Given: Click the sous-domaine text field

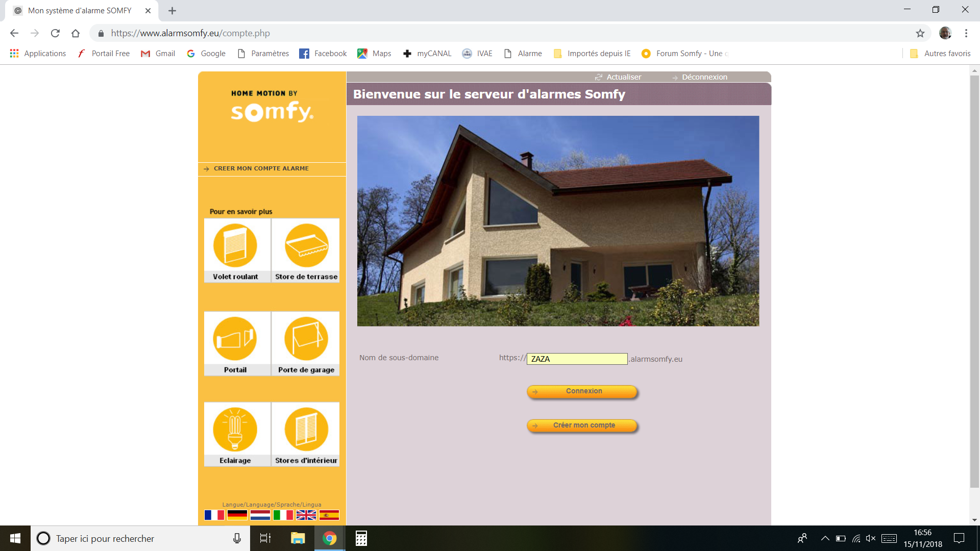Looking at the screenshot, I should click(577, 359).
